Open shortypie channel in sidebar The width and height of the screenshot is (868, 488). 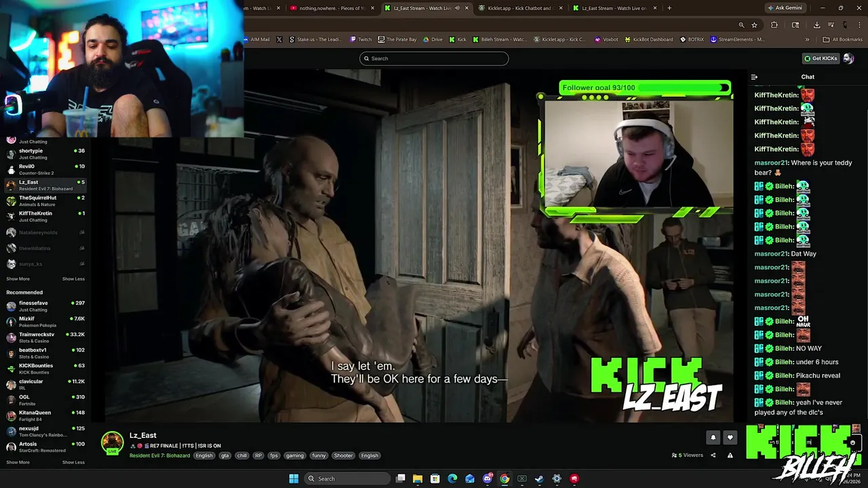coord(45,154)
